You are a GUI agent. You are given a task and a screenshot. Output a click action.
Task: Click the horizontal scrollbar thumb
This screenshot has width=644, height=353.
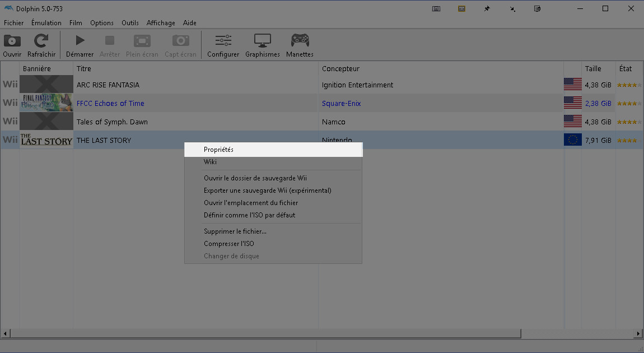[x=265, y=333]
